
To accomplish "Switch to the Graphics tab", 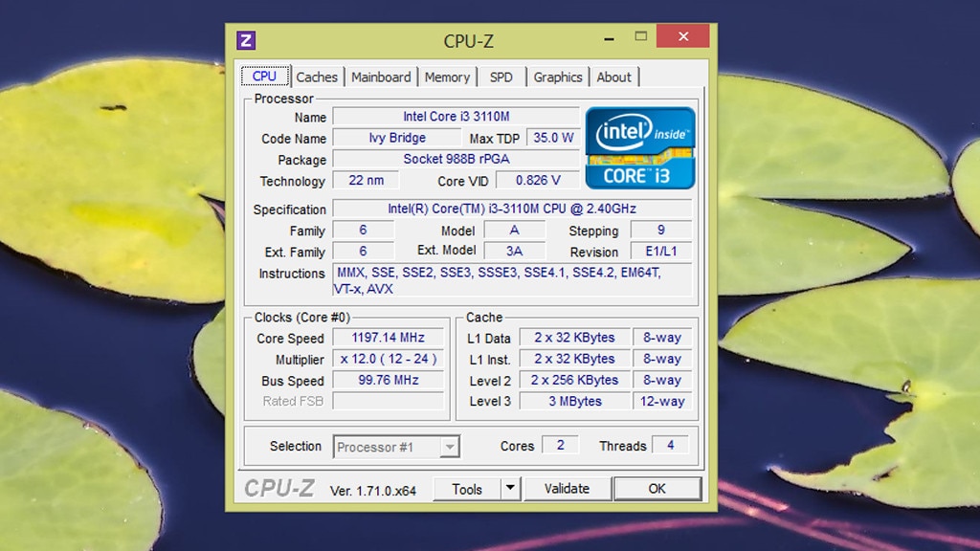I will coord(558,77).
